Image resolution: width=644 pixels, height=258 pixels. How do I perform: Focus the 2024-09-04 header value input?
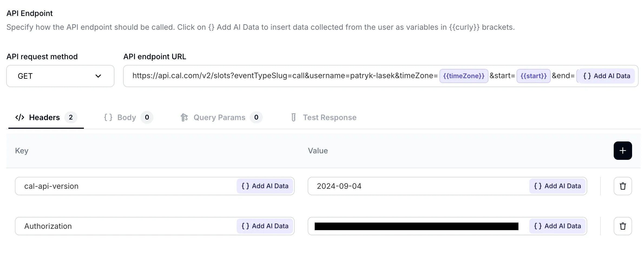coord(417,186)
